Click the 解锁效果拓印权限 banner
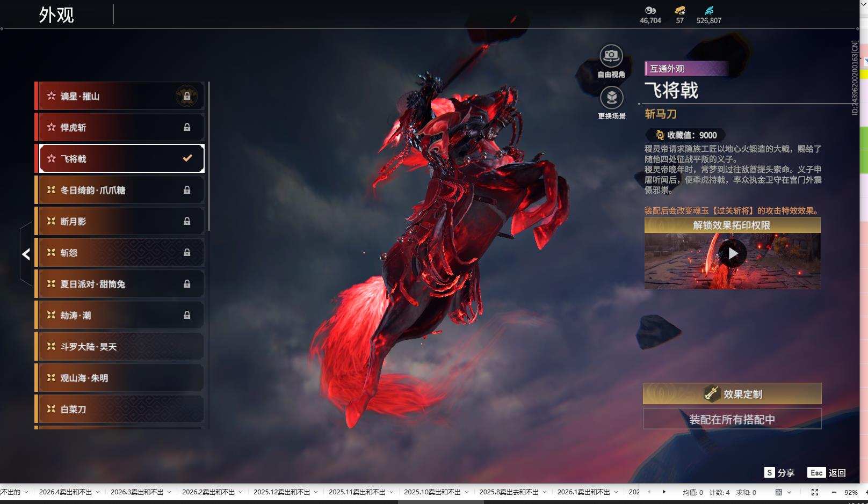 coord(732,225)
